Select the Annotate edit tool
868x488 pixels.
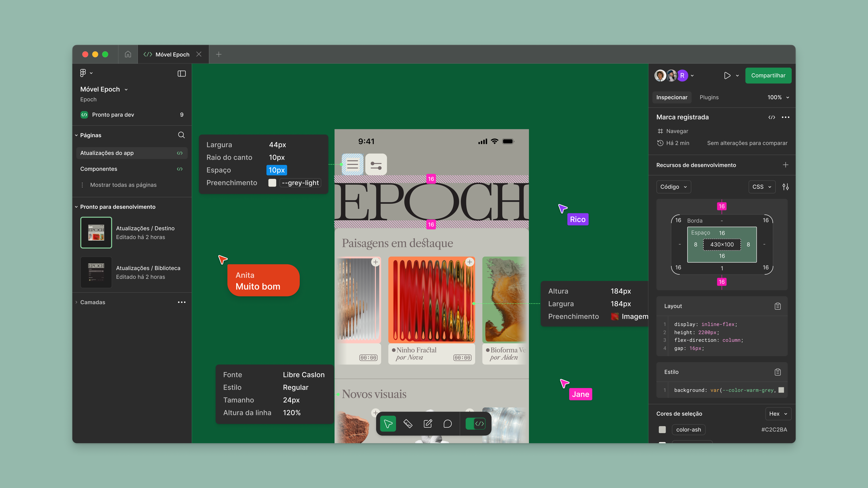click(x=428, y=424)
